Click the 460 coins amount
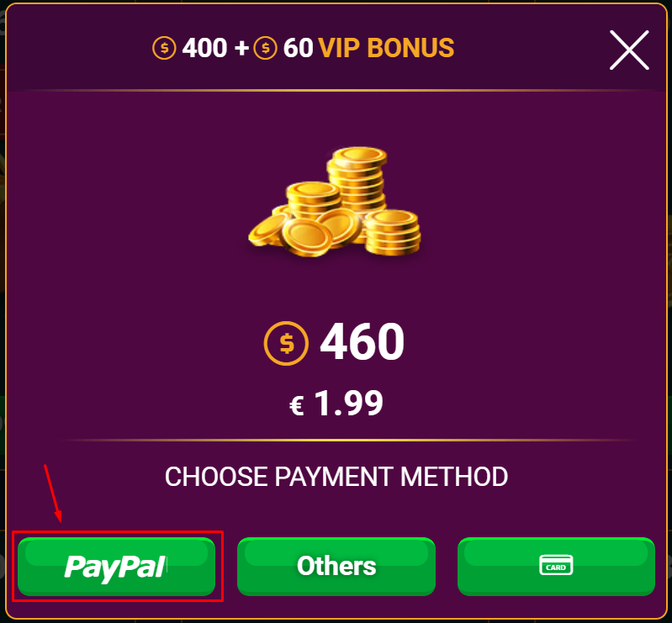Viewport: 672px width, 623px height. pos(362,341)
